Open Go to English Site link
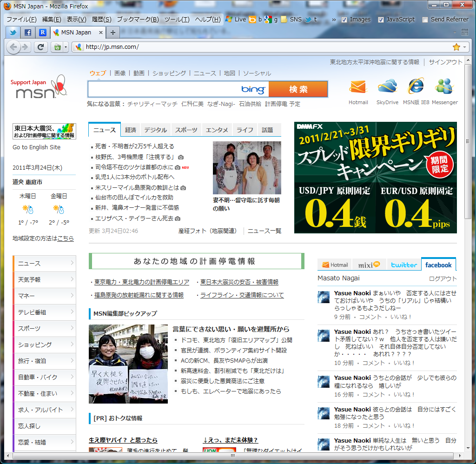 pos(36,147)
